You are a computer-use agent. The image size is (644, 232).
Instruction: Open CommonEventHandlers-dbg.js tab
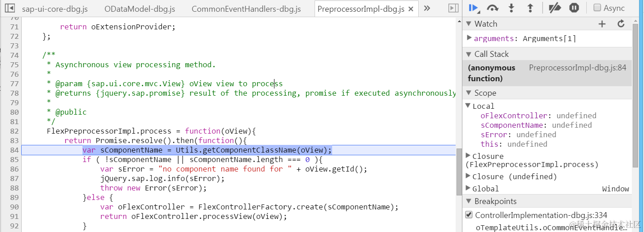246,9
